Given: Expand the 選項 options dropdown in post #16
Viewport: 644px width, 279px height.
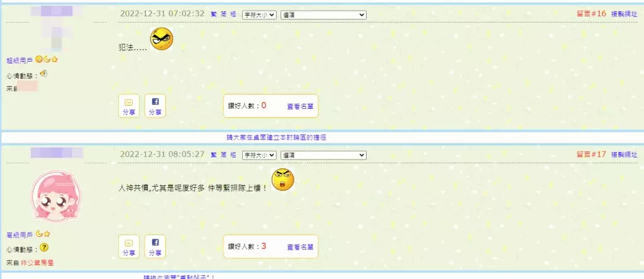Looking at the screenshot, I should pyautogui.click(x=324, y=14).
